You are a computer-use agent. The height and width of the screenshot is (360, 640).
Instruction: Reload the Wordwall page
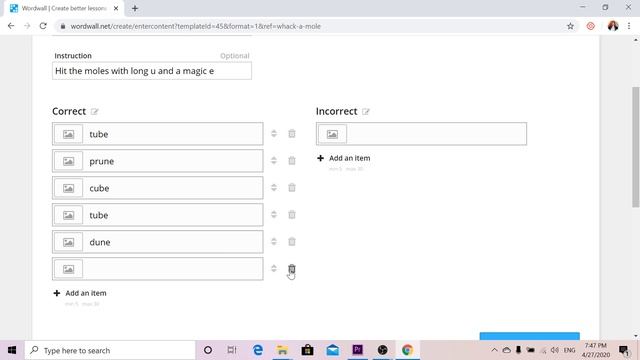click(43, 26)
